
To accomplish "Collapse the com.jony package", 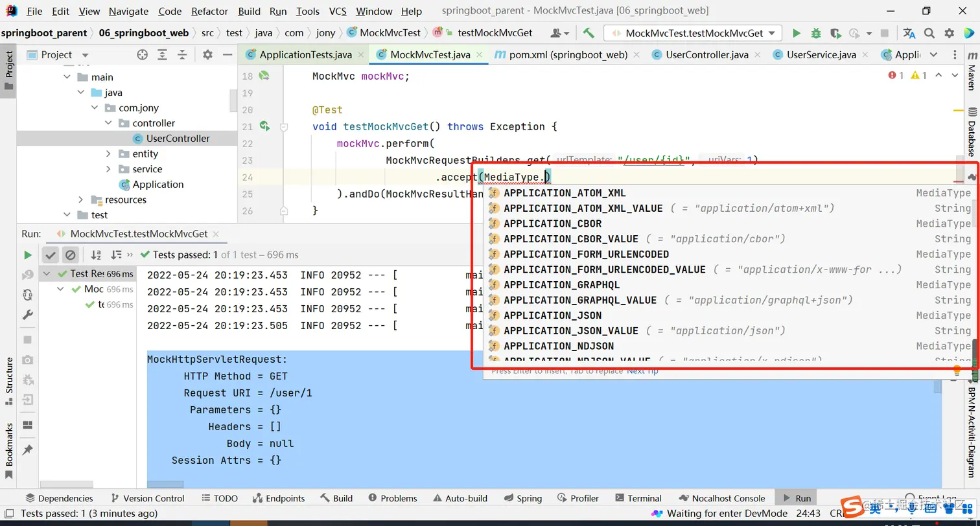I will (x=95, y=108).
